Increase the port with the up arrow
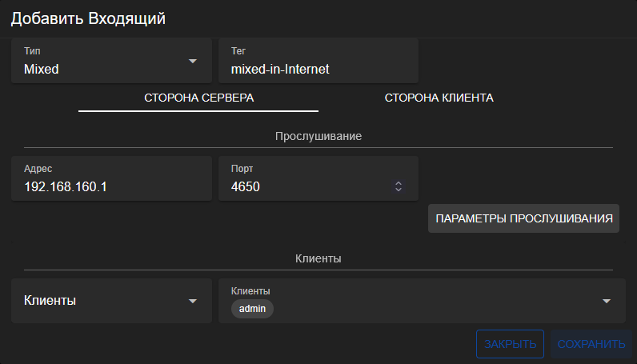637x364 pixels. [x=399, y=183]
